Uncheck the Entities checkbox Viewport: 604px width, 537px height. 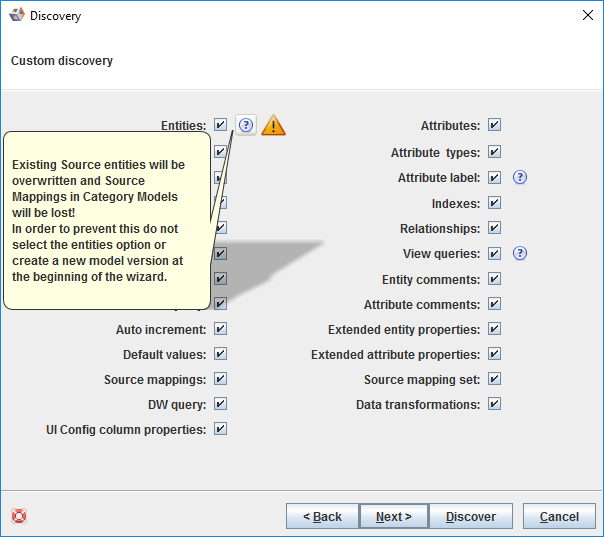tap(220, 126)
